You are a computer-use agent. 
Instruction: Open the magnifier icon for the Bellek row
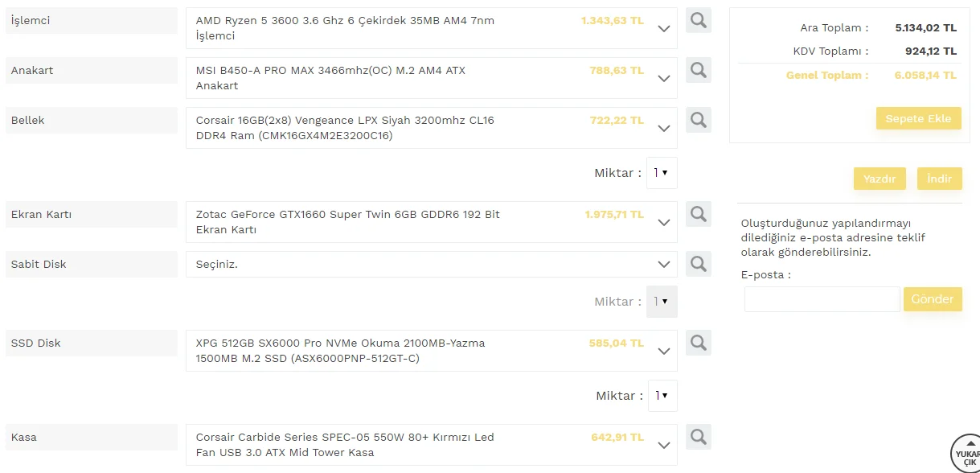[699, 121]
